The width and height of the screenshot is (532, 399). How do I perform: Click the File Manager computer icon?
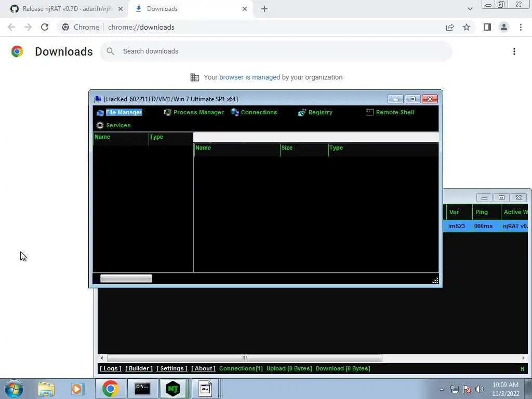tap(100, 113)
